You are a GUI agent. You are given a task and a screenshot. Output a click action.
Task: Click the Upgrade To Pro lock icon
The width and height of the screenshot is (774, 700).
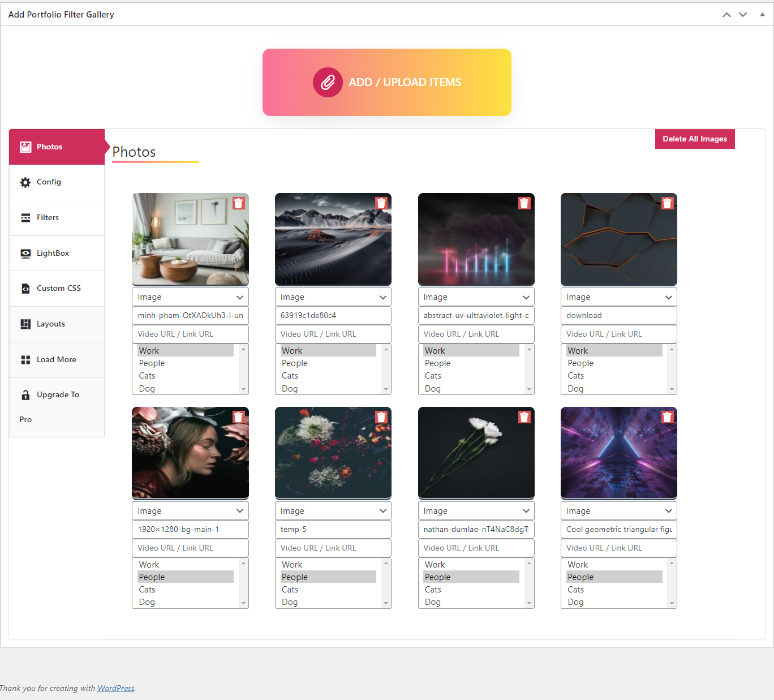pyautogui.click(x=25, y=395)
